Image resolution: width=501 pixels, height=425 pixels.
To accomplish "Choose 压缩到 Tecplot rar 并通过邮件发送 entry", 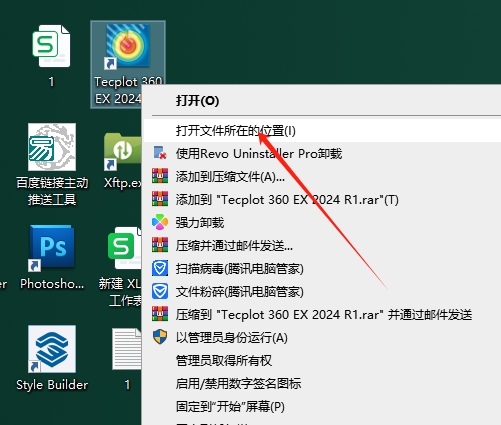I will tap(322, 315).
